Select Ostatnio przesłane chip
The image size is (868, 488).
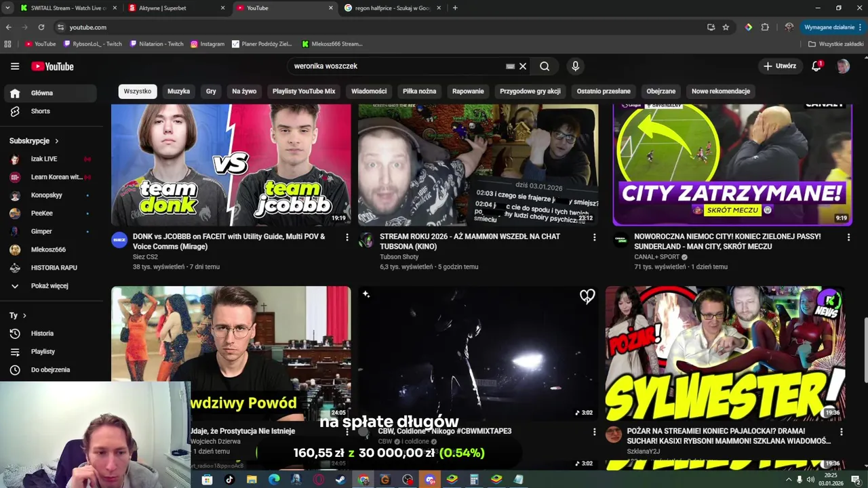(604, 91)
